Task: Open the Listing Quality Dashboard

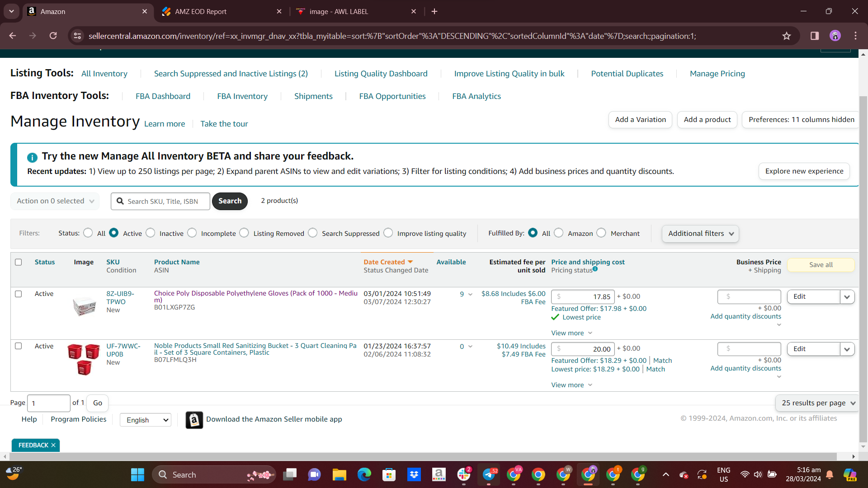Action: (x=381, y=74)
